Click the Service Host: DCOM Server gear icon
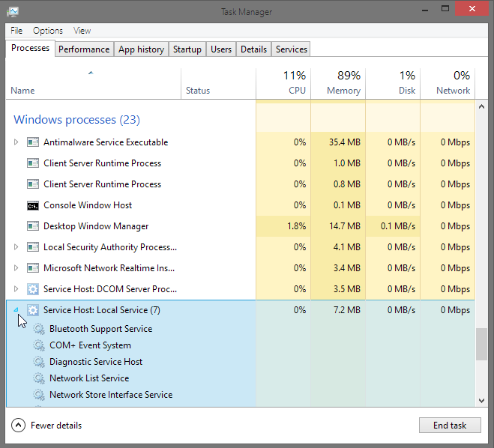Image resolution: width=494 pixels, height=448 pixels. tap(33, 289)
